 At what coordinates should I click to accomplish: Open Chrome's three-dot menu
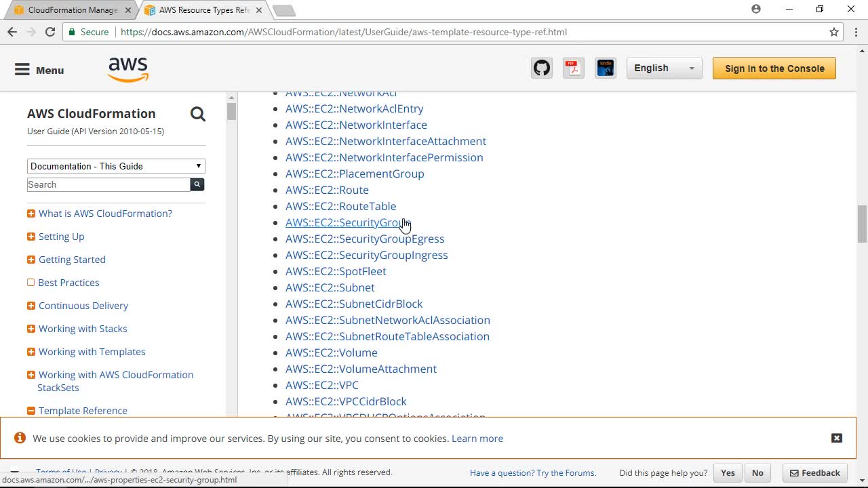(x=856, y=32)
